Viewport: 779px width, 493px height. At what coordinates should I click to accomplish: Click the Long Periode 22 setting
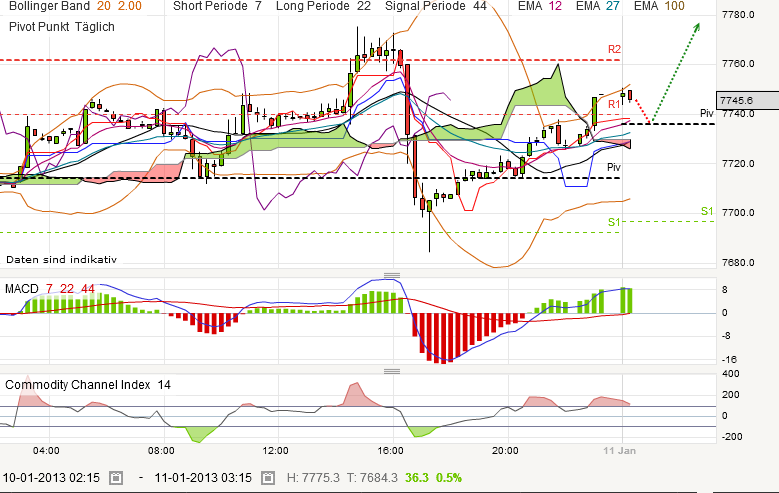point(323,6)
